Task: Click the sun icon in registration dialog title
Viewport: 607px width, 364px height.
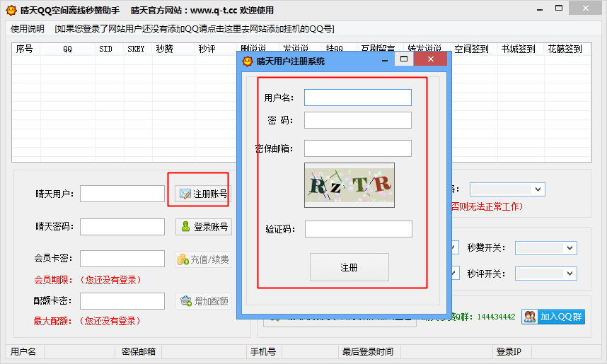Action: [248, 61]
